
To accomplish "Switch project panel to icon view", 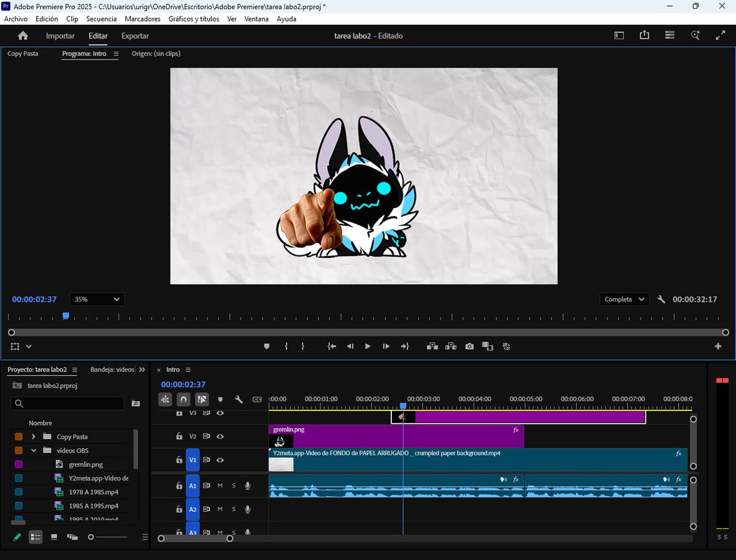I will (54, 537).
